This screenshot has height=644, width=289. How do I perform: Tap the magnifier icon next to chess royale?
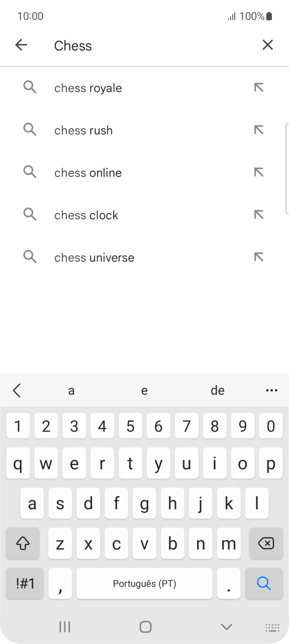coord(30,88)
